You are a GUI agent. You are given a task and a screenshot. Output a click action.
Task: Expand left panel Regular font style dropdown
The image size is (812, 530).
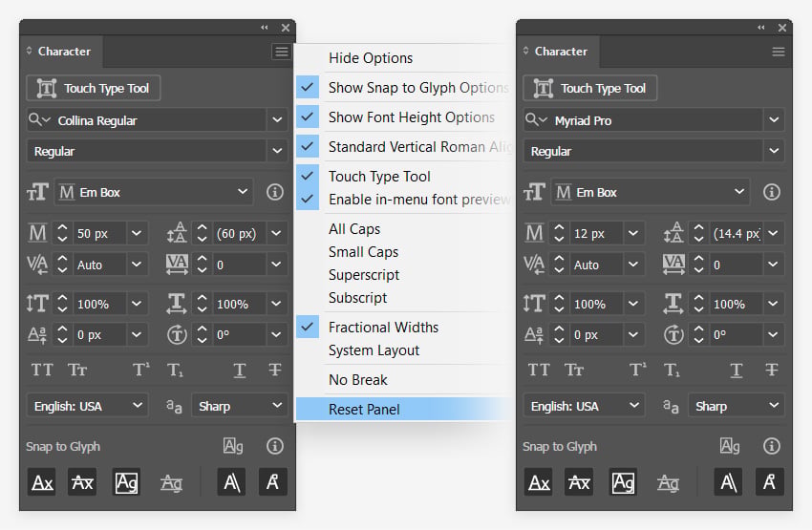pyautogui.click(x=277, y=151)
